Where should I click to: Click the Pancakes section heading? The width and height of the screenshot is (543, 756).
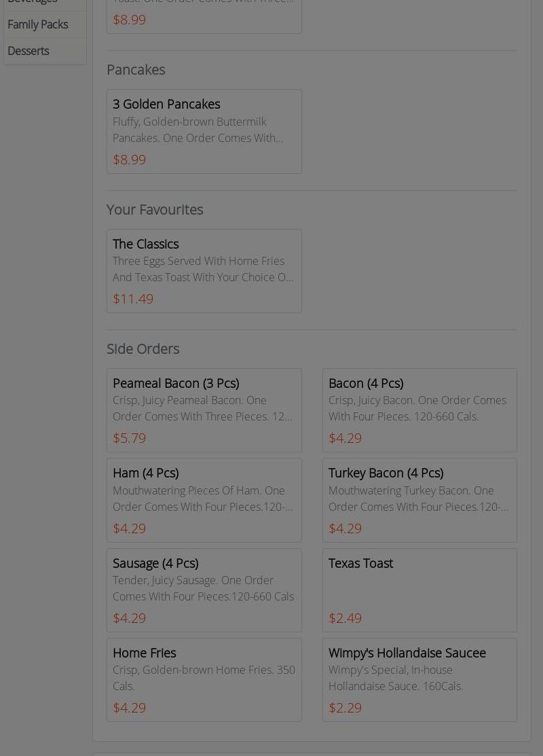click(136, 70)
